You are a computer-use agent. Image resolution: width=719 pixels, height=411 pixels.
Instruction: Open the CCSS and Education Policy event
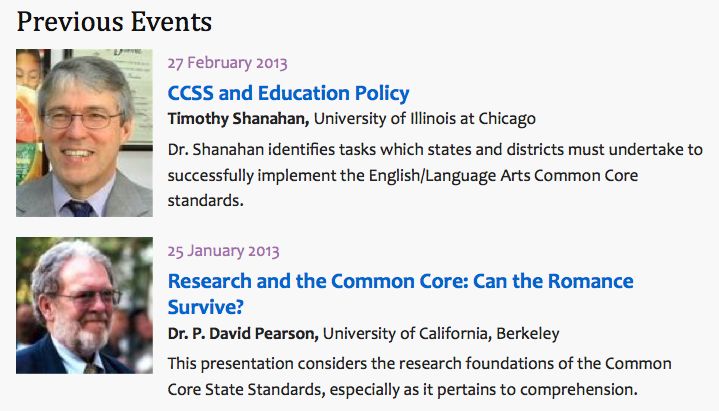coord(288,93)
